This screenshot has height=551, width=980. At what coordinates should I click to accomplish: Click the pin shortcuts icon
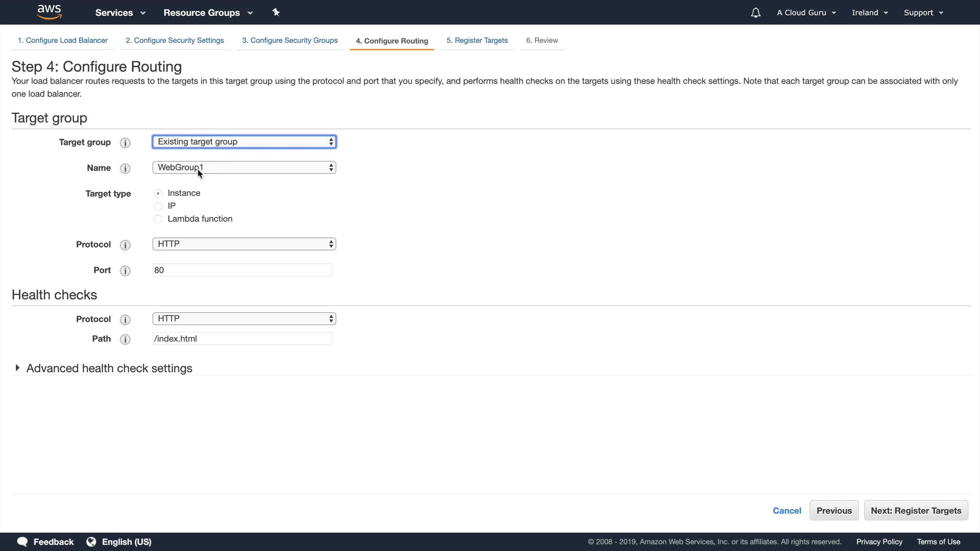coord(276,12)
